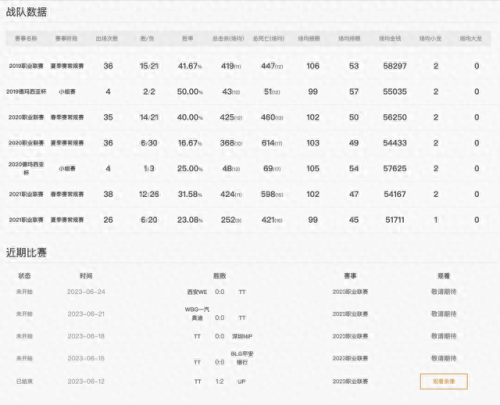Click match date 2023-06-21
The width and height of the screenshot is (500, 405).
tap(86, 314)
